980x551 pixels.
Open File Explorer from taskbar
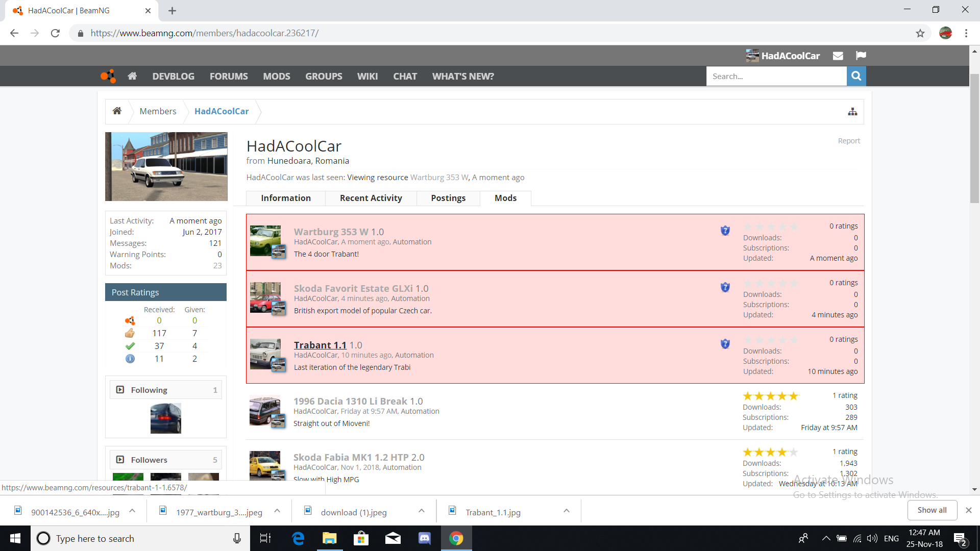[x=330, y=538]
